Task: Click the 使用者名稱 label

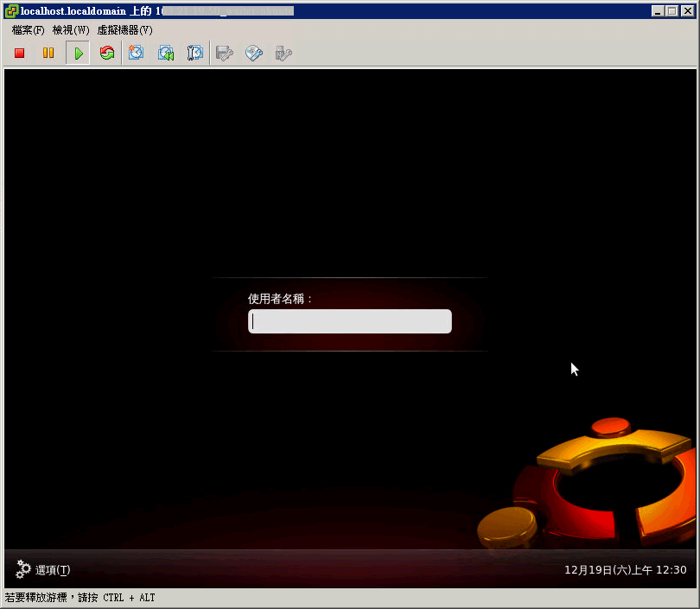Action: [x=280, y=299]
